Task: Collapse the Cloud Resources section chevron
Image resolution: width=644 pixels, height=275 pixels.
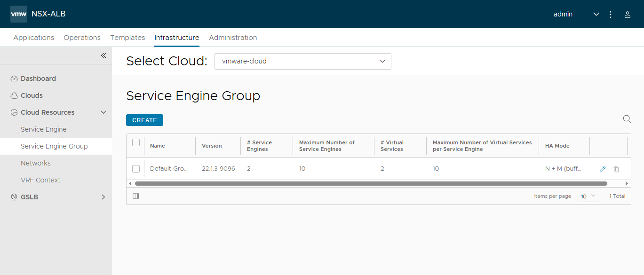Action: tap(103, 112)
